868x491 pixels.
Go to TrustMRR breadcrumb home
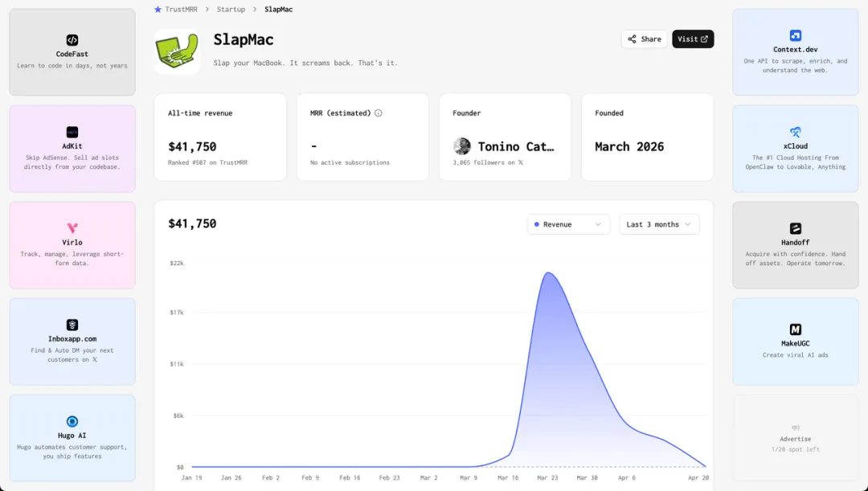tap(175, 10)
